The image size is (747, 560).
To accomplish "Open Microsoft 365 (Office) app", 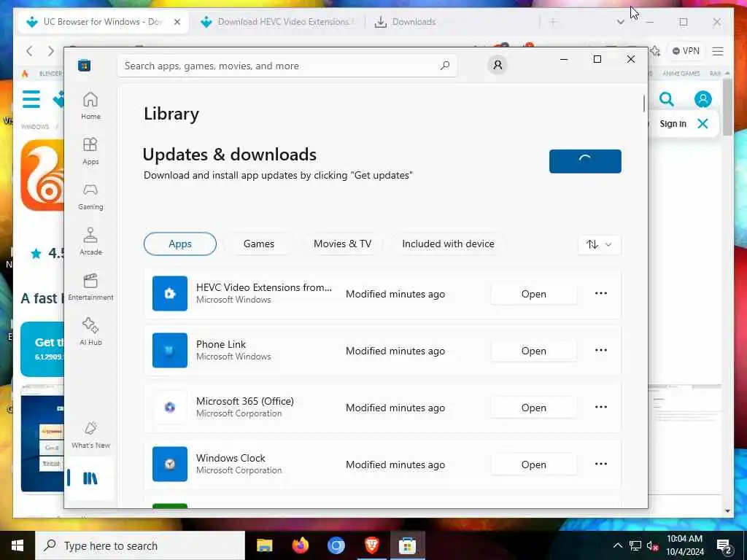I will pyautogui.click(x=533, y=408).
